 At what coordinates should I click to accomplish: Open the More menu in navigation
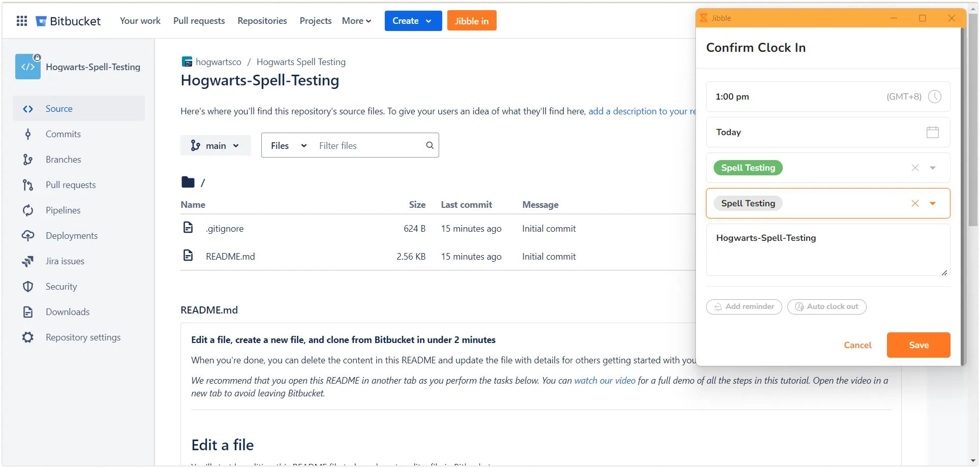pos(356,21)
